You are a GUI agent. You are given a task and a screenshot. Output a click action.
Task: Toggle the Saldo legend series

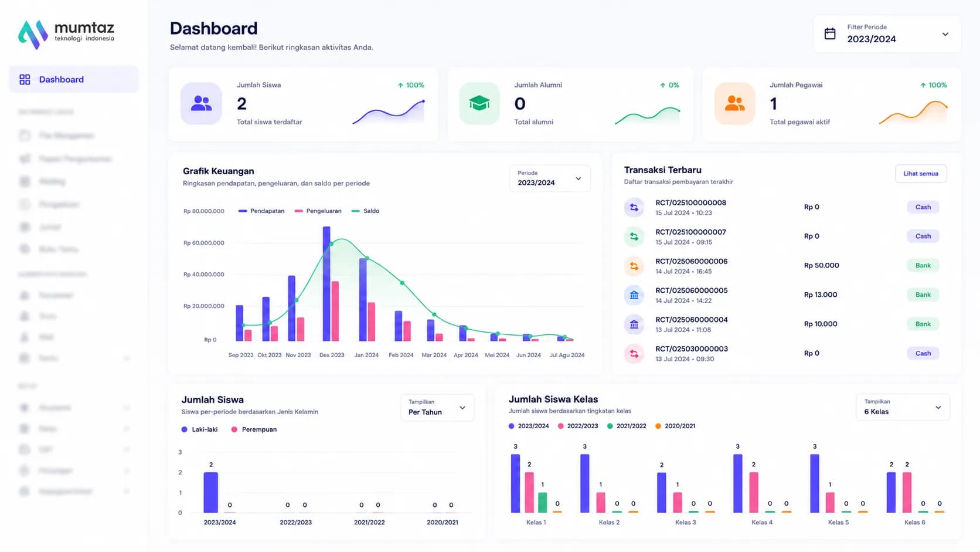click(365, 211)
